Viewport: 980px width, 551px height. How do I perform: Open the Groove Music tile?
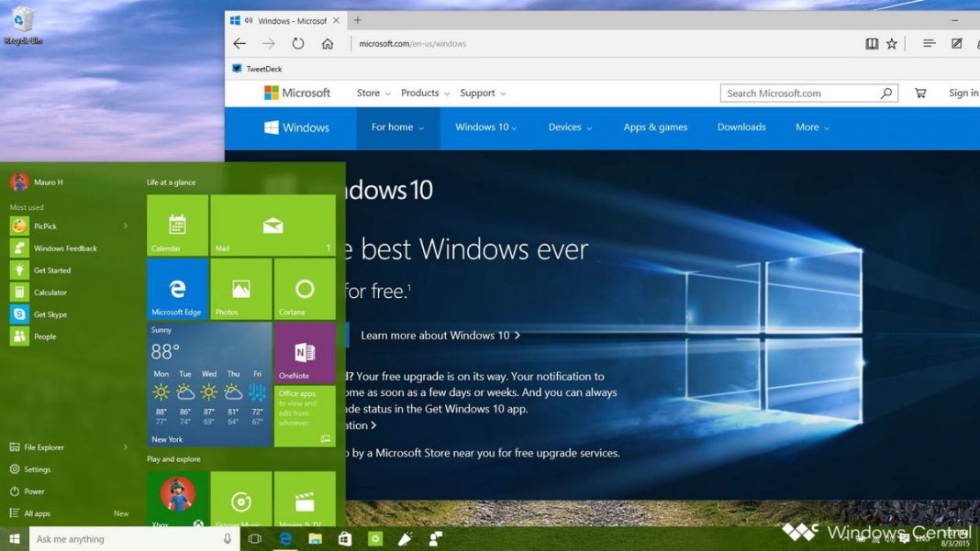[x=240, y=499]
